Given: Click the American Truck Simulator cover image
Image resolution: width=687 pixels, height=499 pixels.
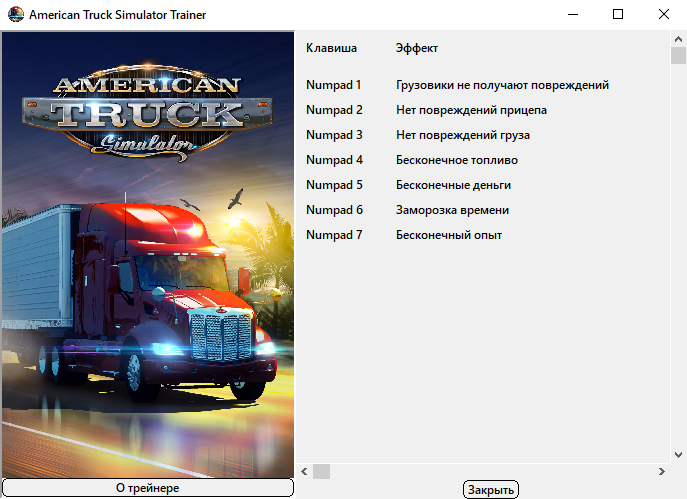Looking at the screenshot, I should pyautogui.click(x=148, y=255).
